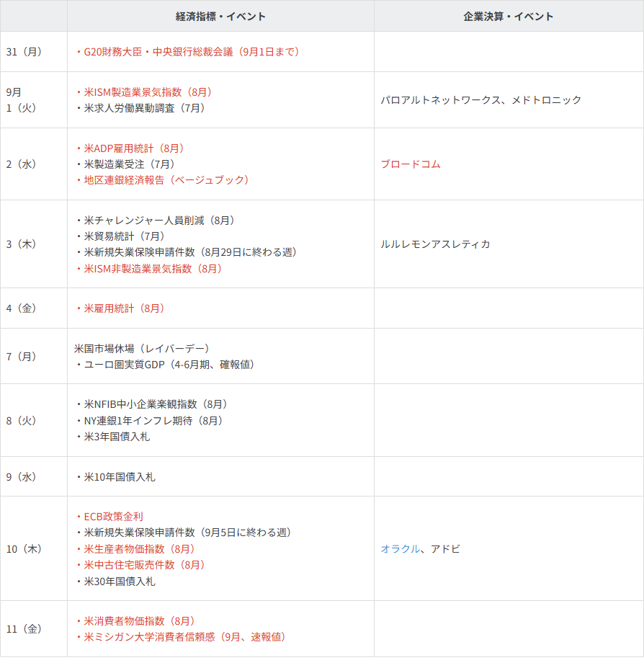Click 地区連銀経済報告（ベージュブック） entry
This screenshot has width=644, height=668.
(163, 179)
